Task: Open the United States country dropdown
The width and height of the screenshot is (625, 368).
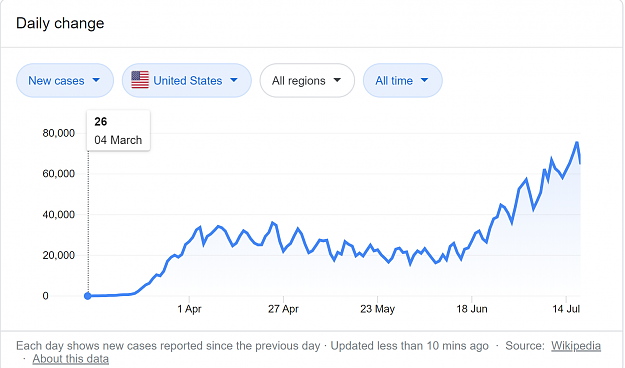Action: [x=187, y=81]
